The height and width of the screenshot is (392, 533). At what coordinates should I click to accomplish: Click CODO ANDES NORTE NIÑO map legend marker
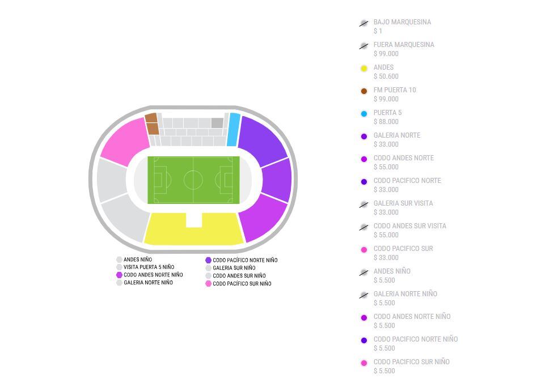point(119,275)
